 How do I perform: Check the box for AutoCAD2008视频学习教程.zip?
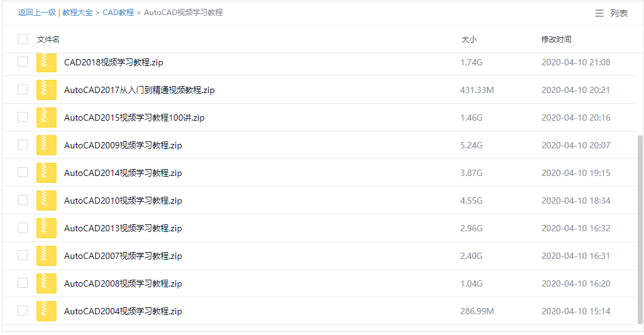pyautogui.click(x=23, y=283)
